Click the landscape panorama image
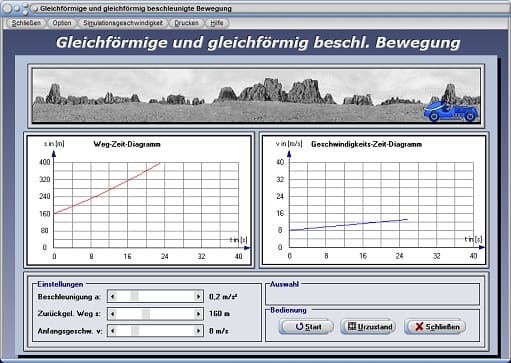The width and height of the screenshot is (511, 363). pyautogui.click(x=256, y=96)
